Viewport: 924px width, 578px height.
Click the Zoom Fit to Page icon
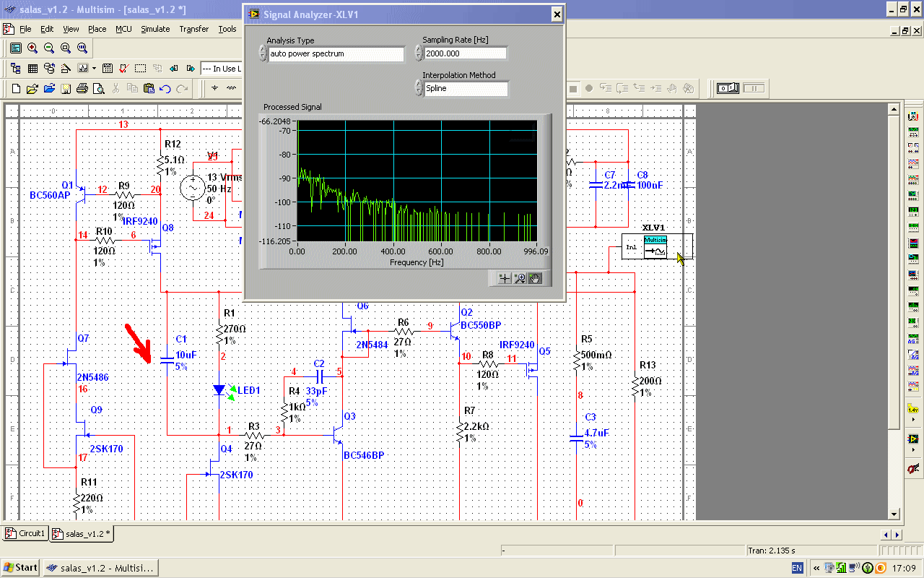click(82, 48)
